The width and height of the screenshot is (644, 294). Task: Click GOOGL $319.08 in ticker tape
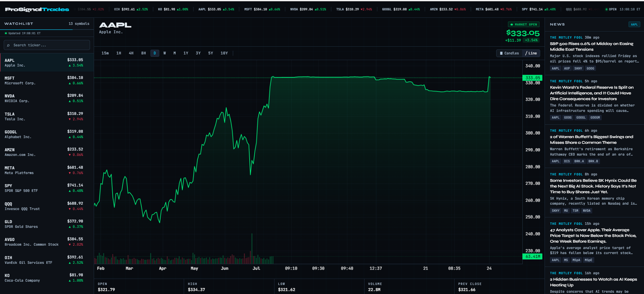(x=401, y=9)
